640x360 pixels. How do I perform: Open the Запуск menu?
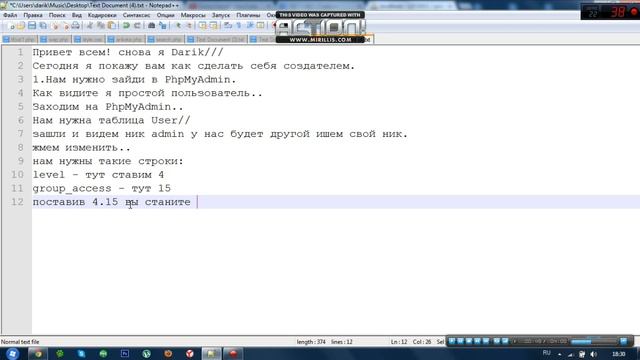[x=221, y=15]
